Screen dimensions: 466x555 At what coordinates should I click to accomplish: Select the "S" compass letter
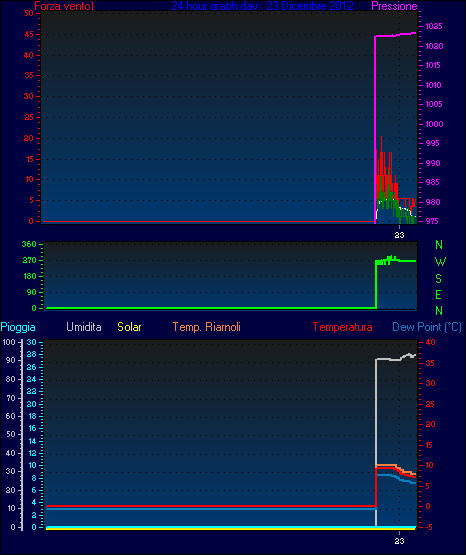tap(438, 279)
